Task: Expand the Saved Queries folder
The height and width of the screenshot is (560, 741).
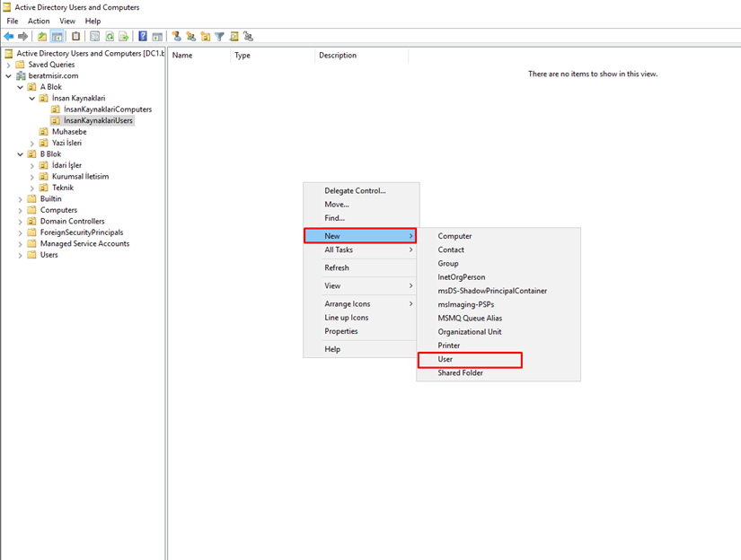Action: (9, 65)
